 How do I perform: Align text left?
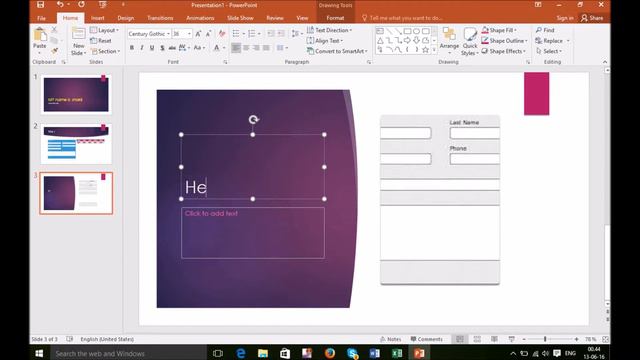coord(236,48)
